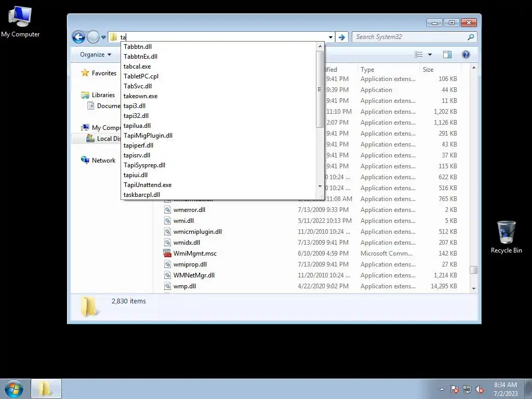Toggle the preview pane icon
Viewport: 532px width, 399px height.
pos(447,55)
